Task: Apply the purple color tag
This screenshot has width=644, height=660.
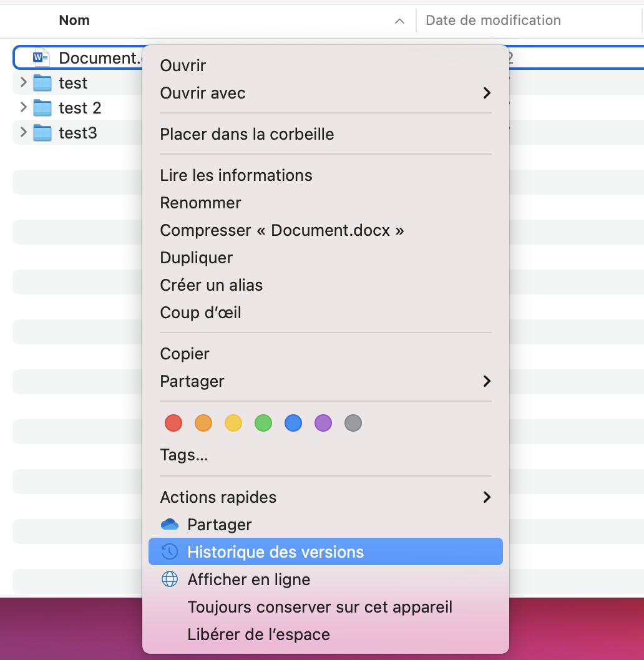Action: [x=323, y=424]
